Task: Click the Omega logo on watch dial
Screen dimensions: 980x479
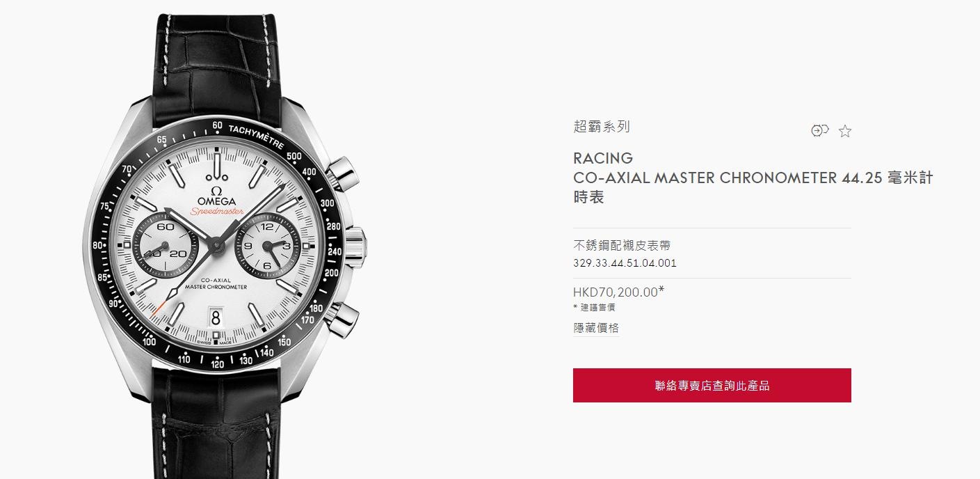Action: [216, 195]
